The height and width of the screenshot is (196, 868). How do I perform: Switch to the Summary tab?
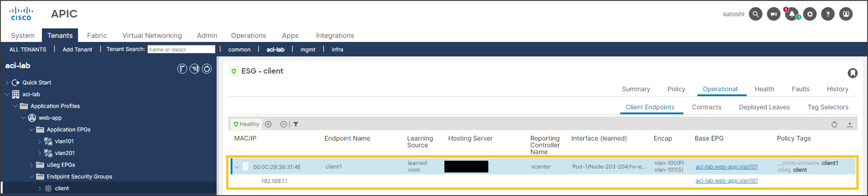pyautogui.click(x=636, y=89)
